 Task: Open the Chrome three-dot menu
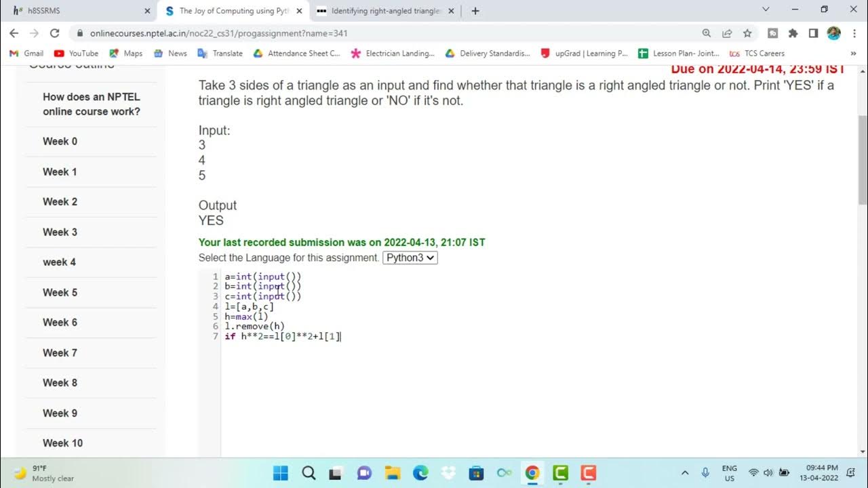coord(854,33)
